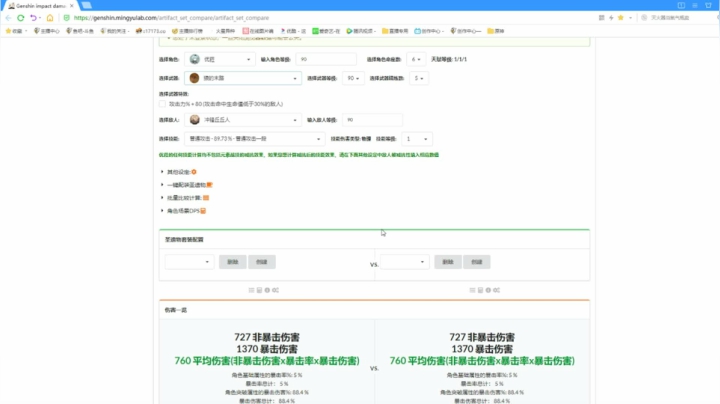Click the left 创建 create button
Image resolution: width=720 pixels, height=404 pixels.
262,262
